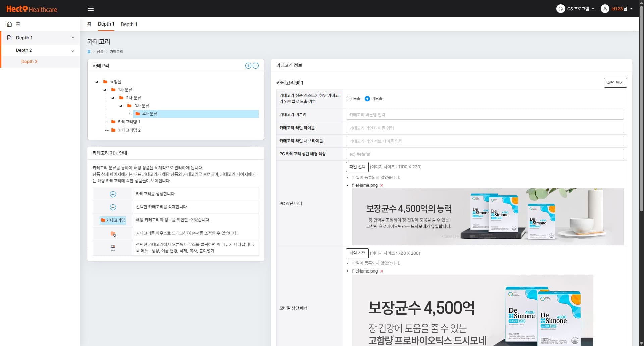Click mobile banner fileName.png text
Image resolution: width=644 pixels, height=346 pixels.
pyautogui.click(x=365, y=271)
